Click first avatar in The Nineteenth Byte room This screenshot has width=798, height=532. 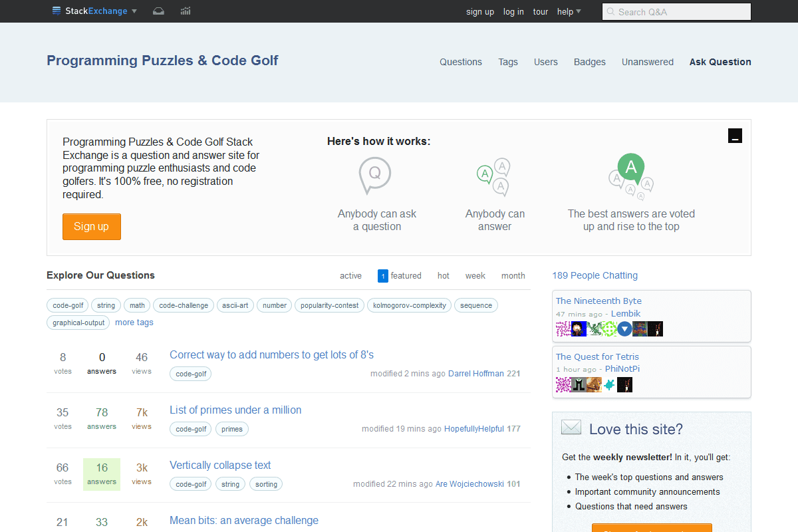click(x=563, y=329)
